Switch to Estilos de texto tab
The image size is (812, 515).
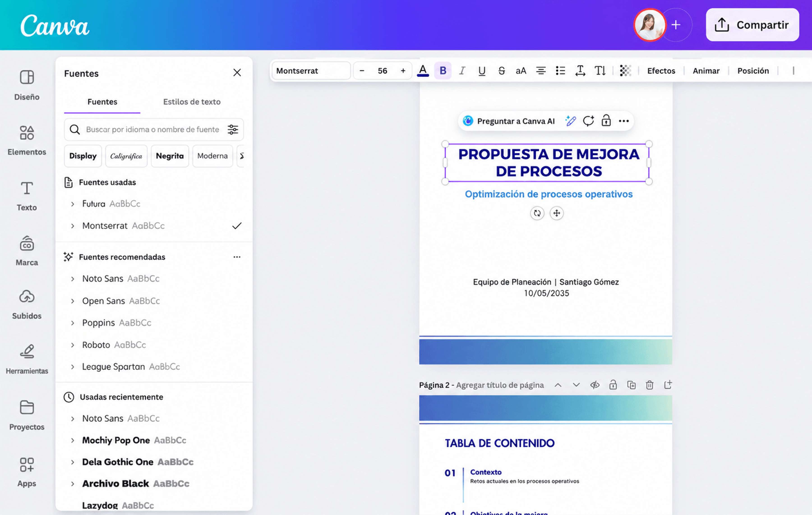tap(192, 102)
